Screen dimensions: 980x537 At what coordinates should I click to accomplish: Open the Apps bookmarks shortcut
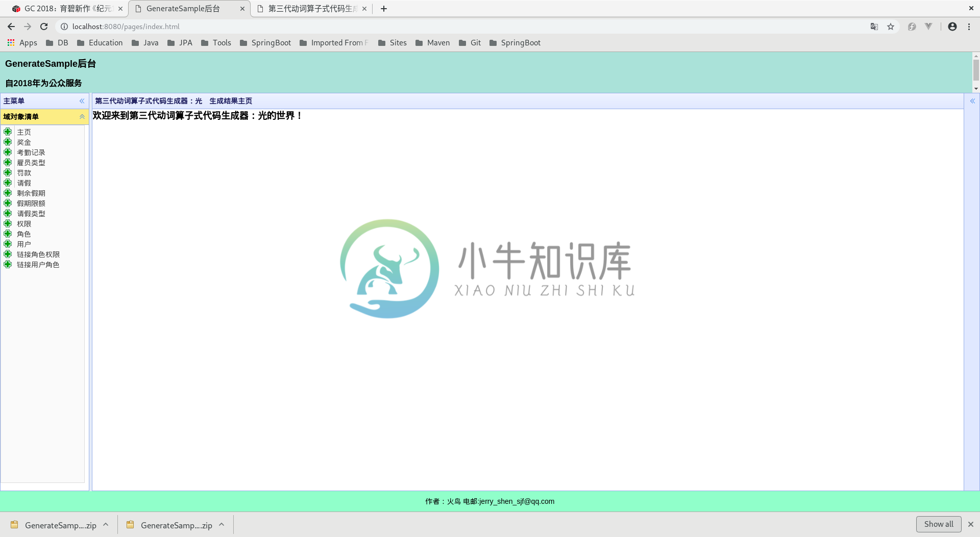tap(22, 43)
